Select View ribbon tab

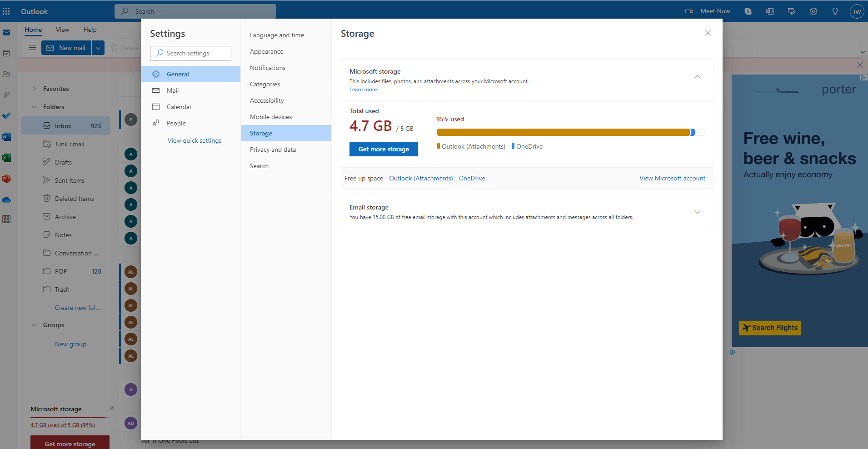[x=63, y=30]
